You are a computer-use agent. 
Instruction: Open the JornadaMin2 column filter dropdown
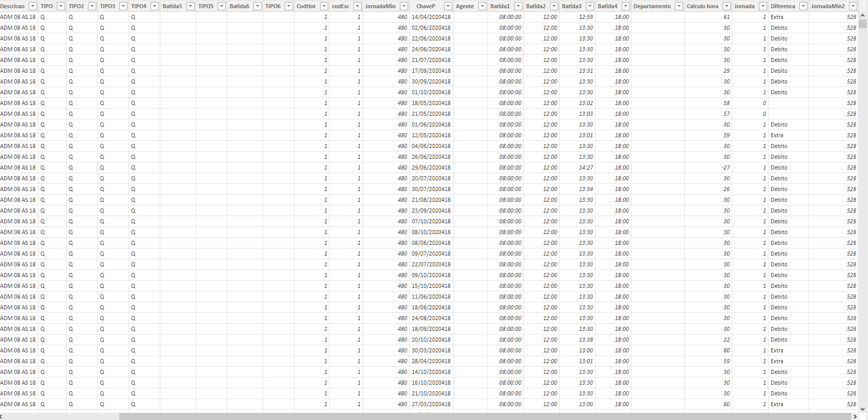pos(853,6)
